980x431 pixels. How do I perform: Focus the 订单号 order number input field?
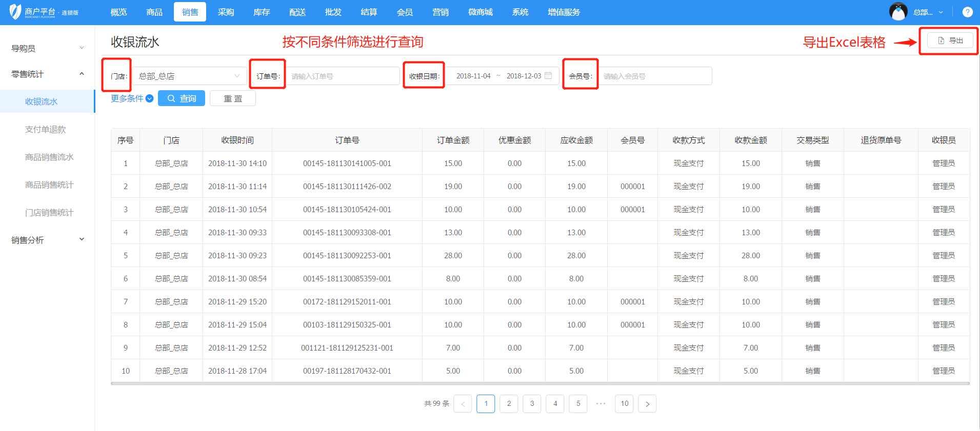click(343, 76)
